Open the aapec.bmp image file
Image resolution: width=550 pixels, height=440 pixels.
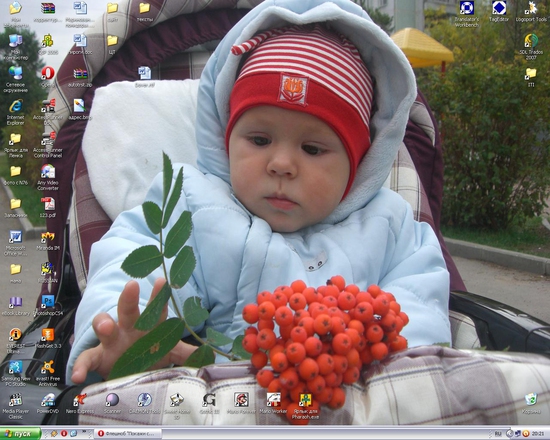coord(80,106)
